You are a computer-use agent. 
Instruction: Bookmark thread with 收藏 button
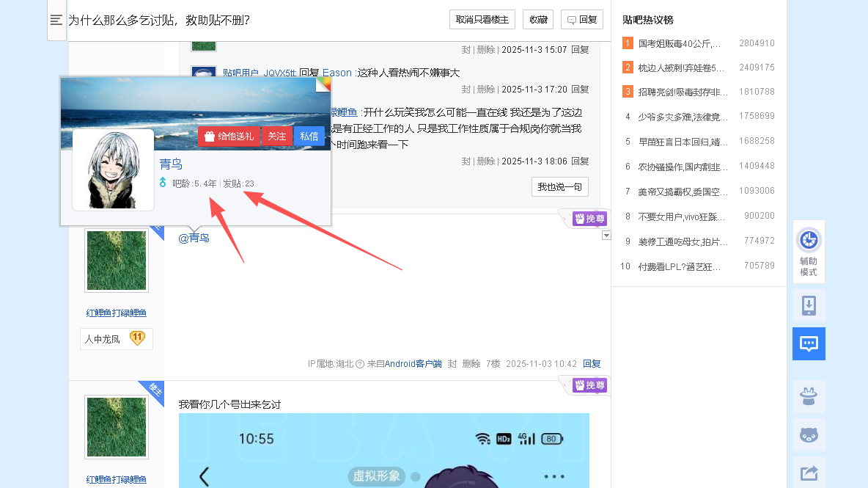pyautogui.click(x=538, y=20)
